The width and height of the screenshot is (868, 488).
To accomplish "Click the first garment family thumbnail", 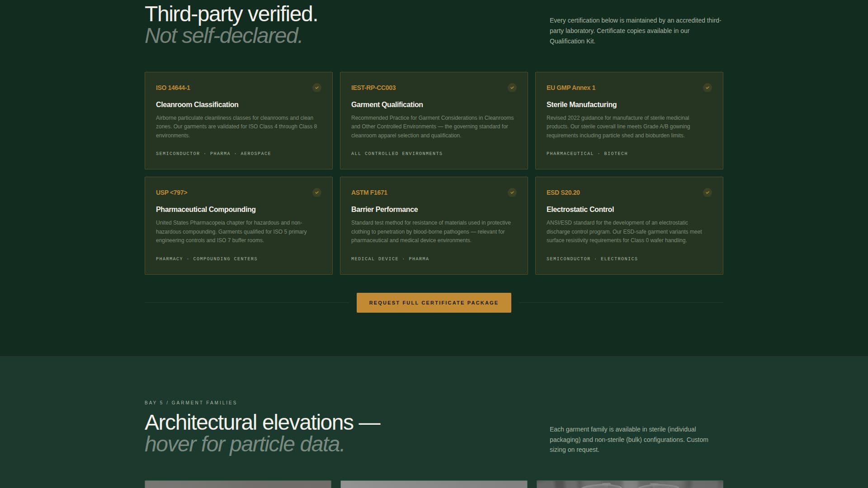I will (238, 484).
